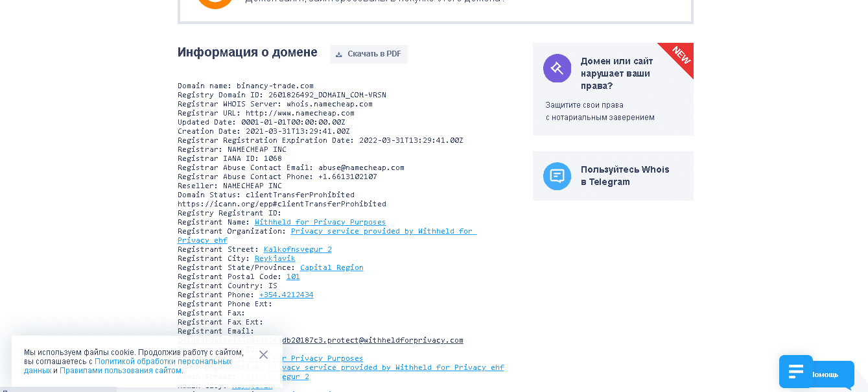Click the postal code '101' link
This screenshot has height=392, width=868.
tap(293, 276)
